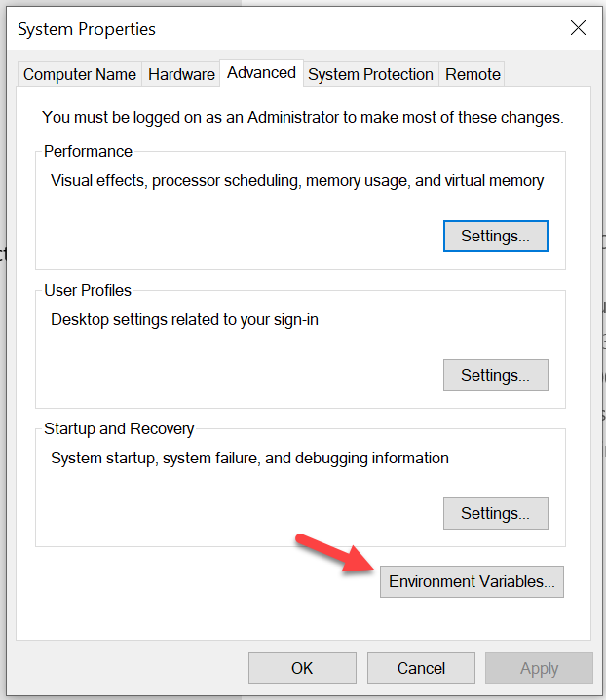Click the Performance group label
The height and width of the screenshot is (700, 606).
pyautogui.click(x=88, y=152)
